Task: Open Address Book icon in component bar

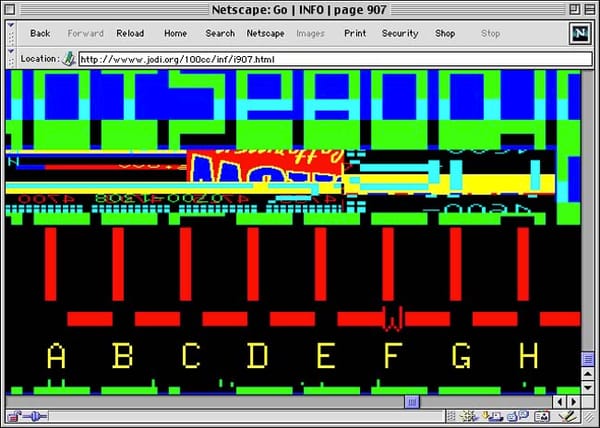Action: point(541,416)
